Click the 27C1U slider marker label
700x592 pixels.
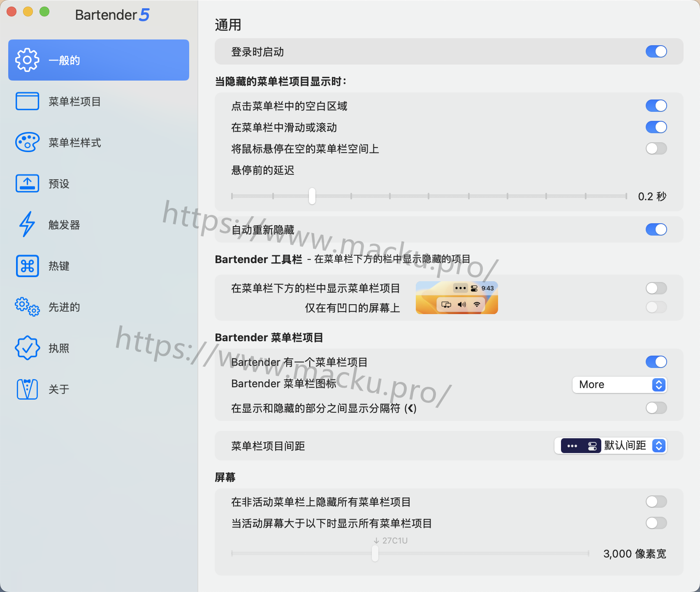click(391, 541)
